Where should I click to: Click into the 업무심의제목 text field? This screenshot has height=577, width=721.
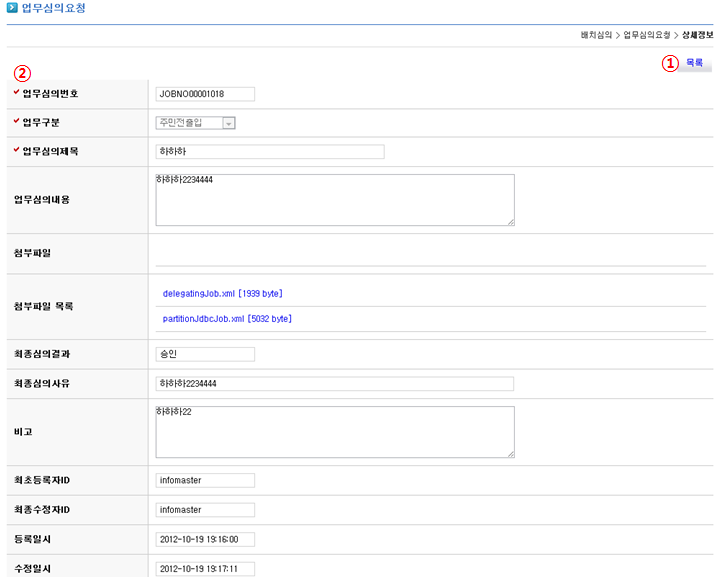point(270,152)
